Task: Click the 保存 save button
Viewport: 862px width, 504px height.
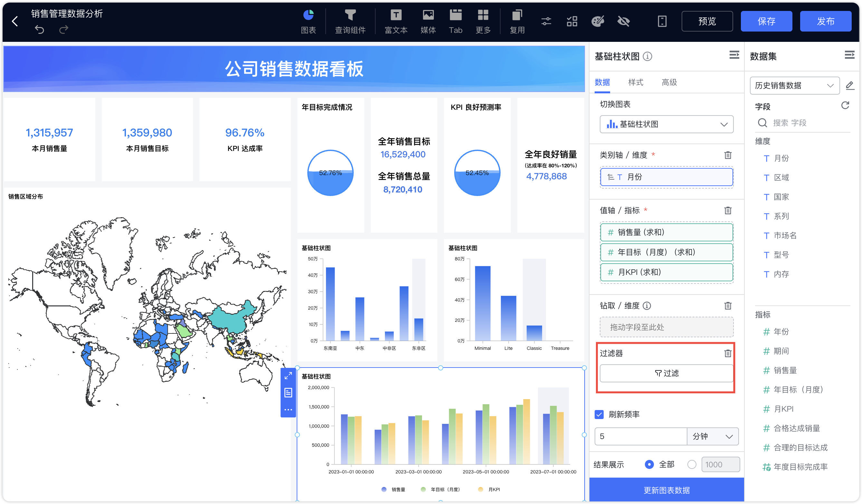Action: [766, 21]
